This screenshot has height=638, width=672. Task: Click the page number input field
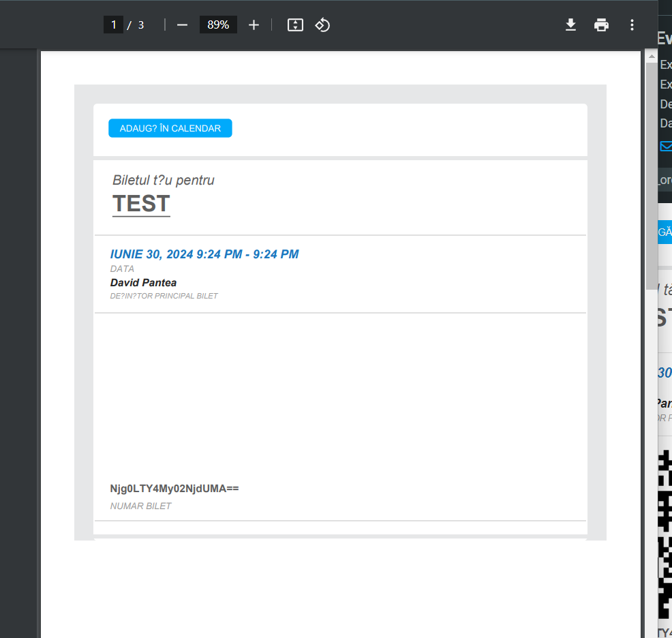click(x=114, y=25)
